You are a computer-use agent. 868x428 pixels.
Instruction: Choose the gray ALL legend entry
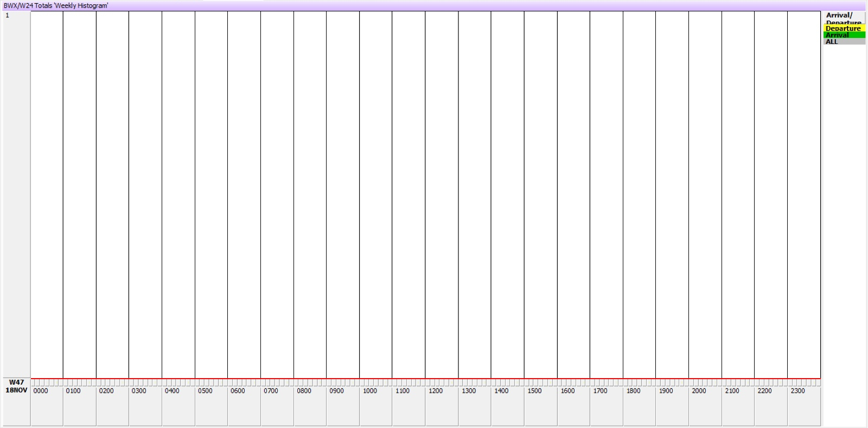click(843, 42)
